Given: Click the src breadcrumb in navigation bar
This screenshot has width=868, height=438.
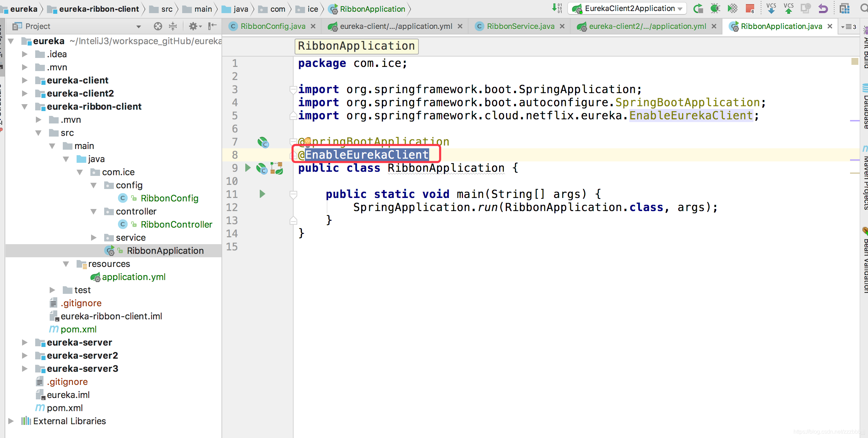Looking at the screenshot, I should (161, 9).
